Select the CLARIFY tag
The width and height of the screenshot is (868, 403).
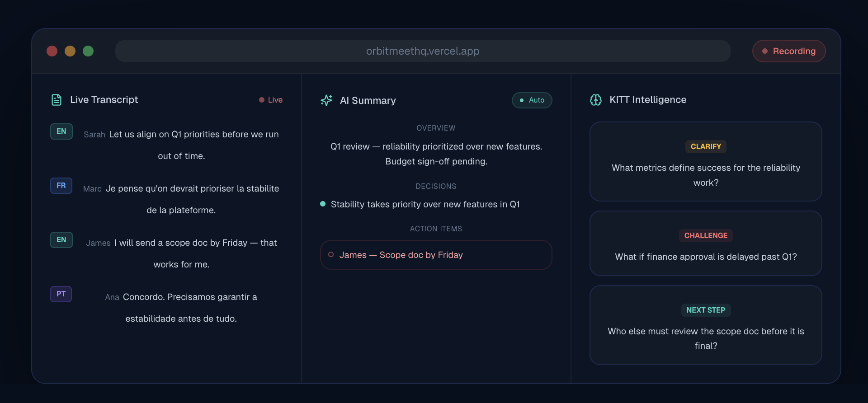point(706,146)
